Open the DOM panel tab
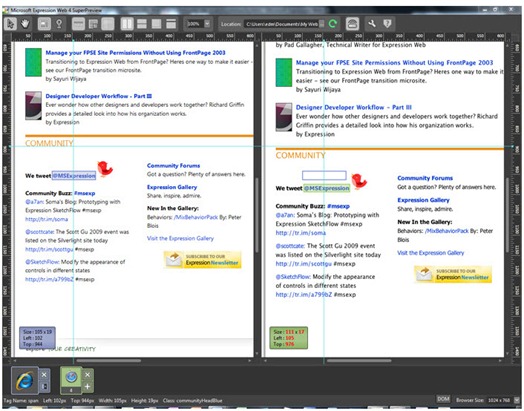This screenshot has width=524, height=411. (x=443, y=399)
